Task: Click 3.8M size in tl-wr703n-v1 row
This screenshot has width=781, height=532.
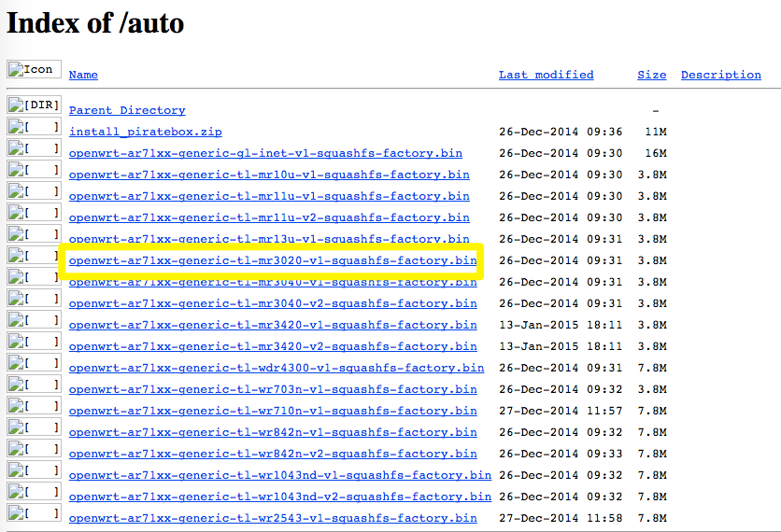Action: click(x=652, y=388)
